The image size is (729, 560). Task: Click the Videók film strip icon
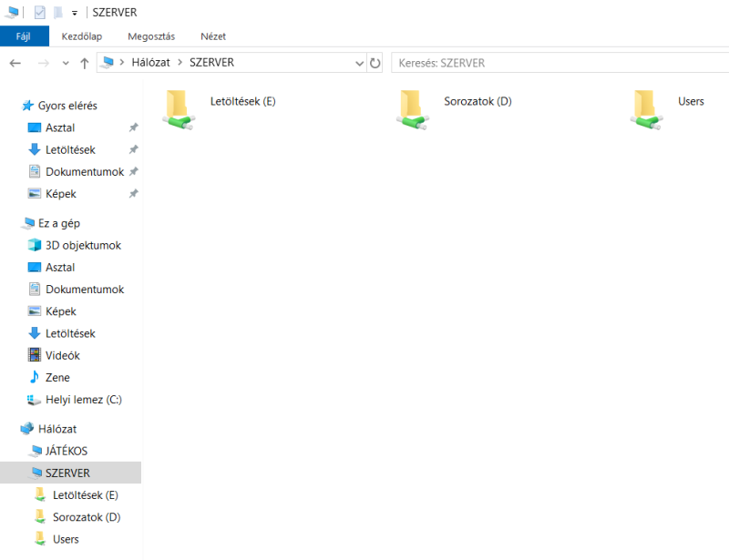(35, 355)
